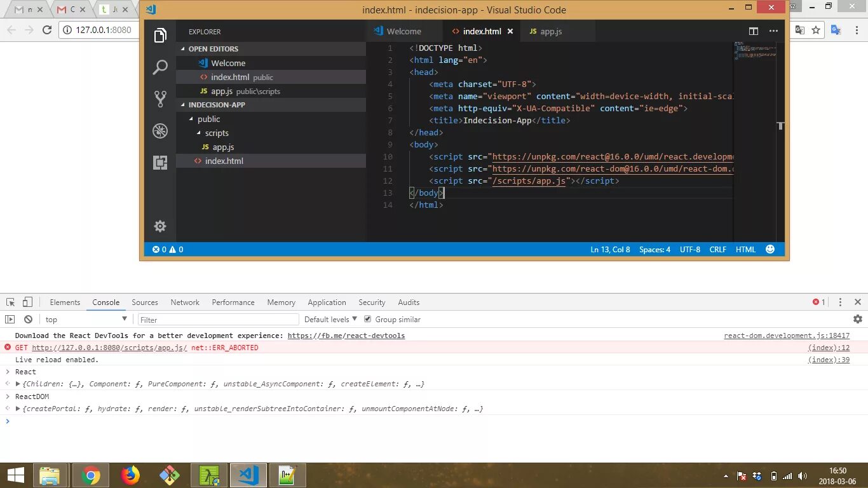Open the DevTools customize menu
The height and width of the screenshot is (488, 868).
pos(841,302)
